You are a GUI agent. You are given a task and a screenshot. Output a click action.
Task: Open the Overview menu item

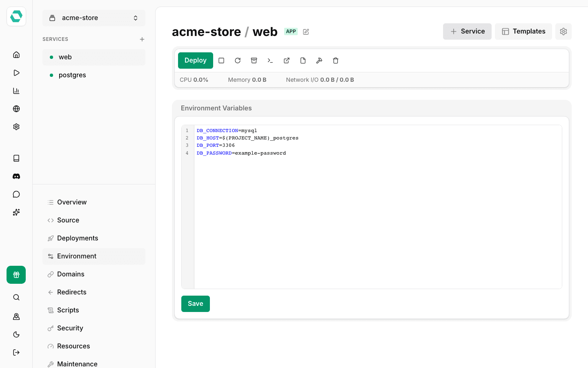(x=94, y=202)
